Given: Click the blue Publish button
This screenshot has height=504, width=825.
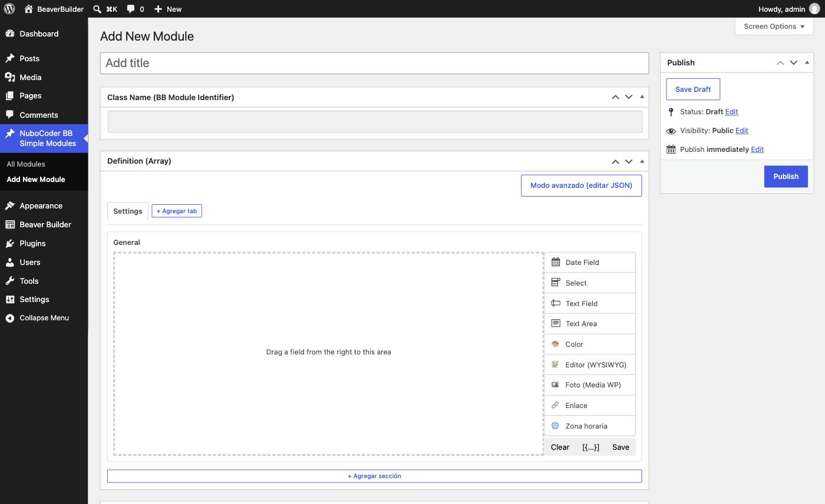Looking at the screenshot, I should 786,177.
